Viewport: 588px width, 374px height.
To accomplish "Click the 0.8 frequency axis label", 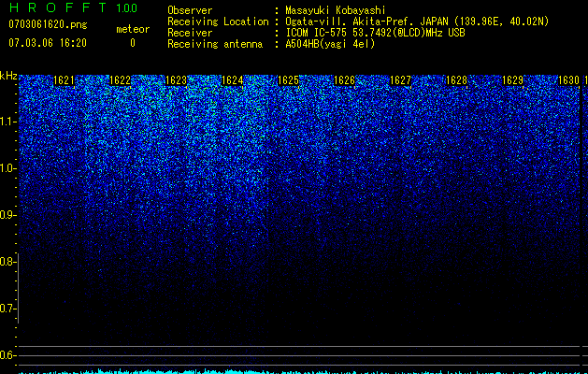I will [7, 262].
